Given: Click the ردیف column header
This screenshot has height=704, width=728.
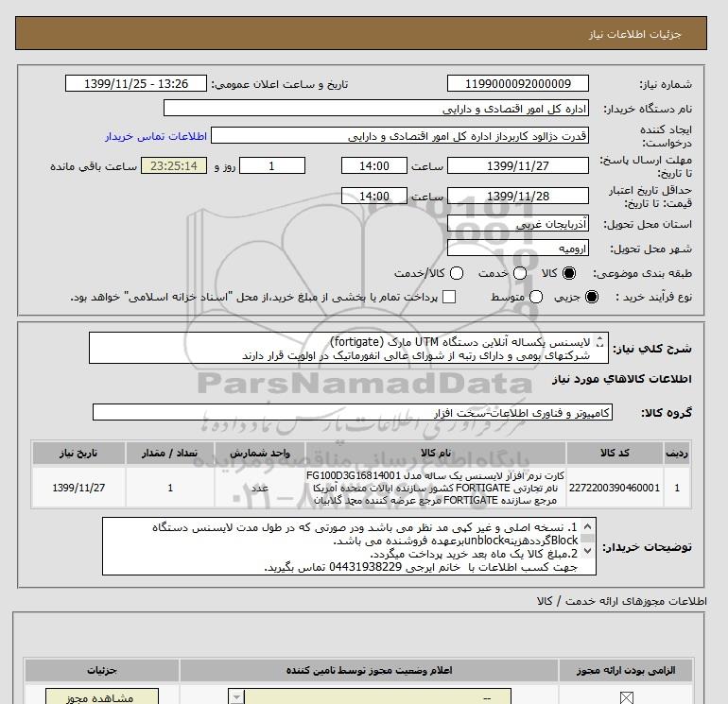Looking at the screenshot, I should pos(677,453).
